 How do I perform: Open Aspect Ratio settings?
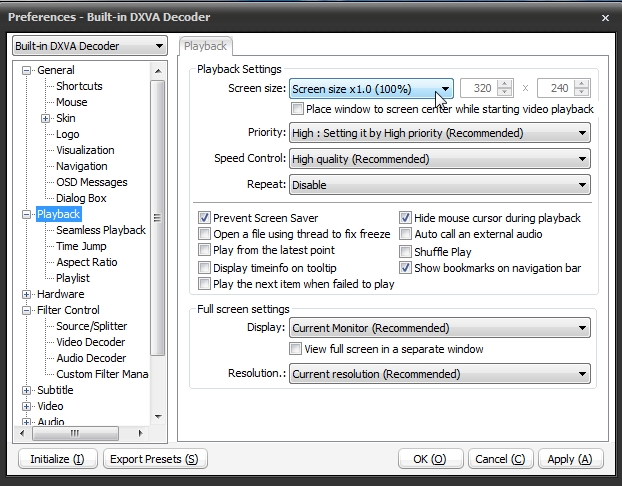click(x=87, y=262)
